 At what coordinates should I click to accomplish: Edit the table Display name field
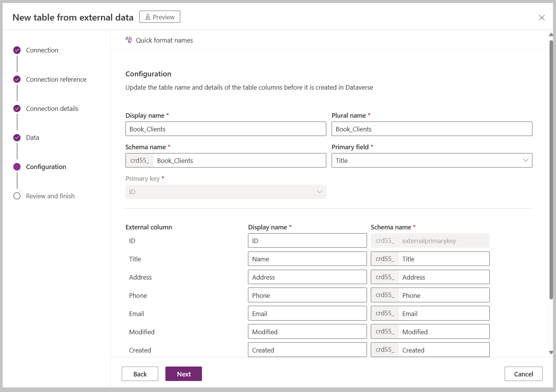(x=226, y=129)
